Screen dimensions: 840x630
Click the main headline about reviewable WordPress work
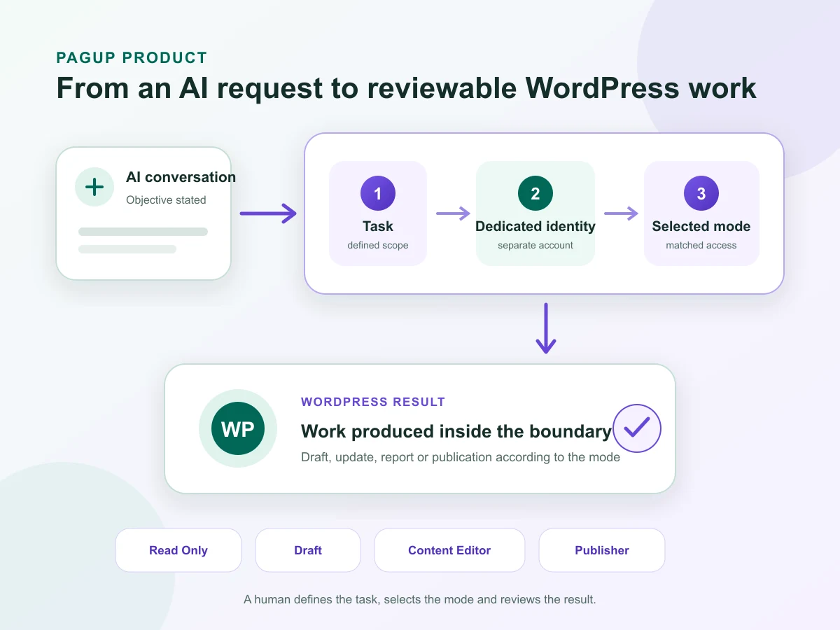click(x=406, y=88)
